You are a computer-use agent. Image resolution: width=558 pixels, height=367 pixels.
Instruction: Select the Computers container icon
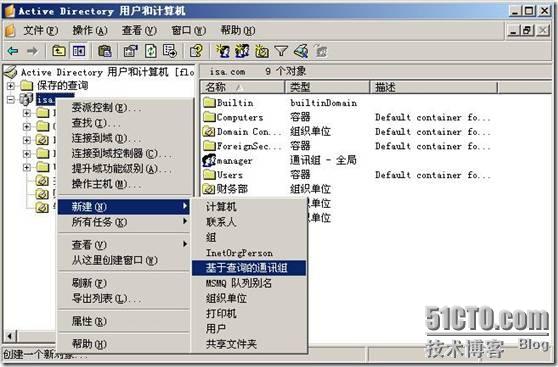point(209,117)
